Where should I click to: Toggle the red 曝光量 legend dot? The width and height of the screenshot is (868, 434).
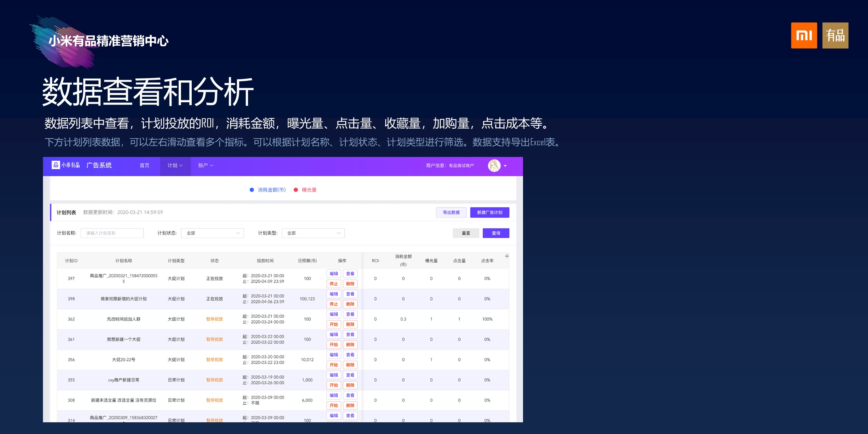point(296,190)
